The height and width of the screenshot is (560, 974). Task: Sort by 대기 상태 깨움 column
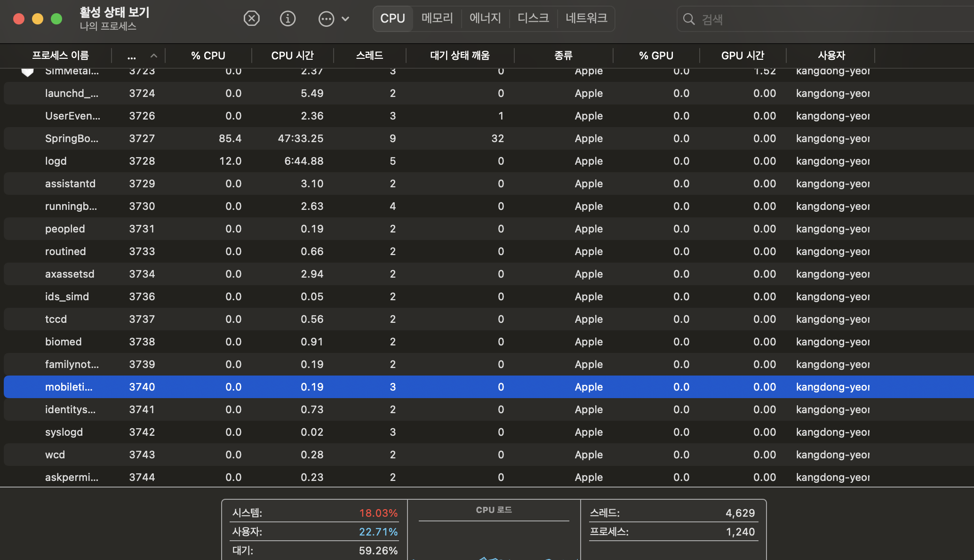pos(460,56)
